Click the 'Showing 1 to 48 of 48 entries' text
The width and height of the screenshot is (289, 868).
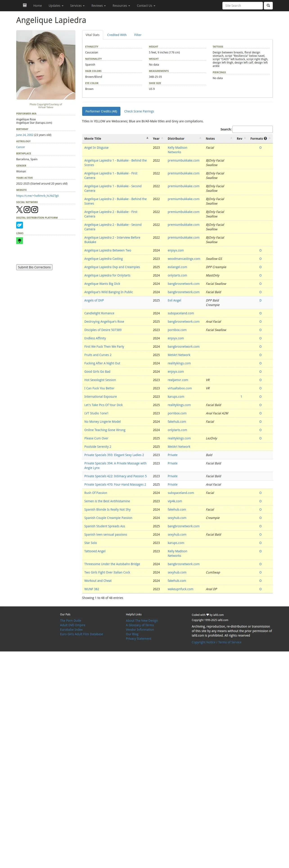[103, 598]
